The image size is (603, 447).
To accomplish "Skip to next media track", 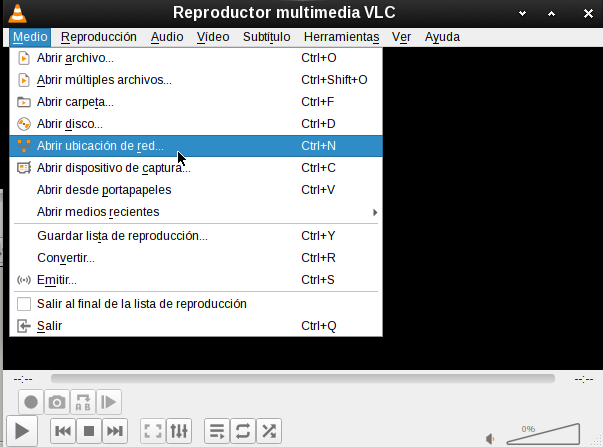I will (115, 431).
